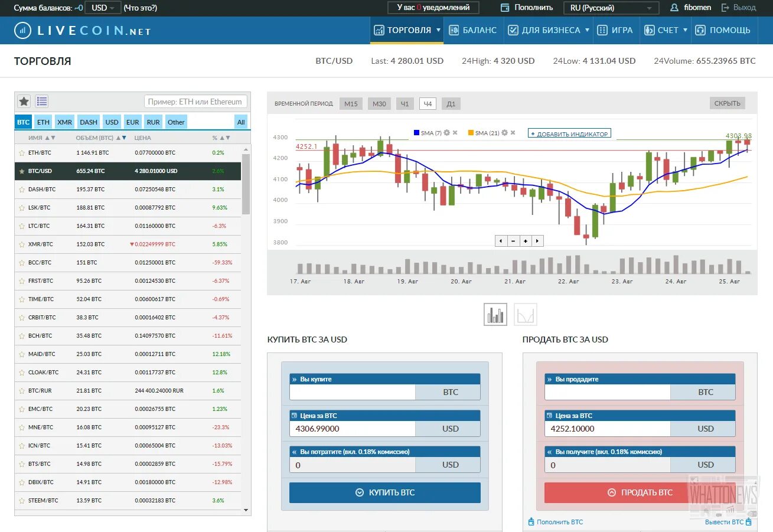Open the ПОМОЩЬ page
This screenshot has height=532, width=773.
723,30
